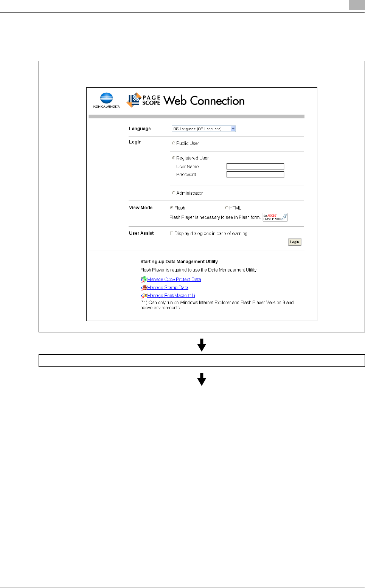Select the Public User radio button

pyautogui.click(x=174, y=143)
